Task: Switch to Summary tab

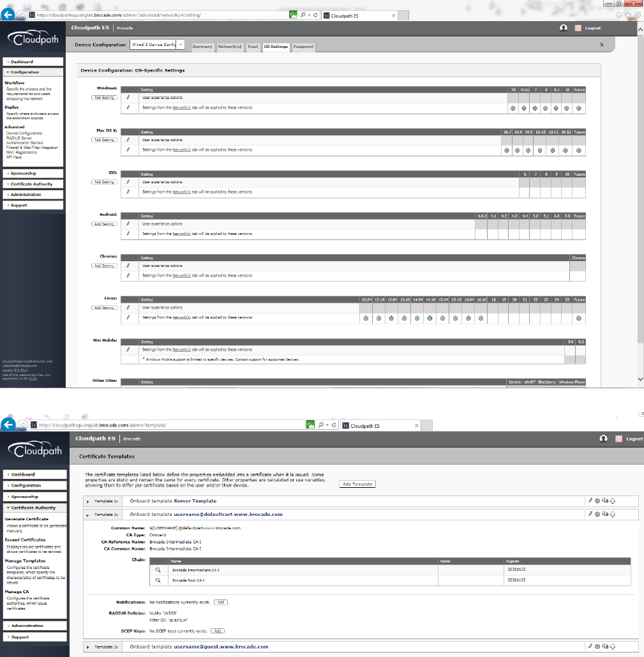Action: tap(202, 47)
